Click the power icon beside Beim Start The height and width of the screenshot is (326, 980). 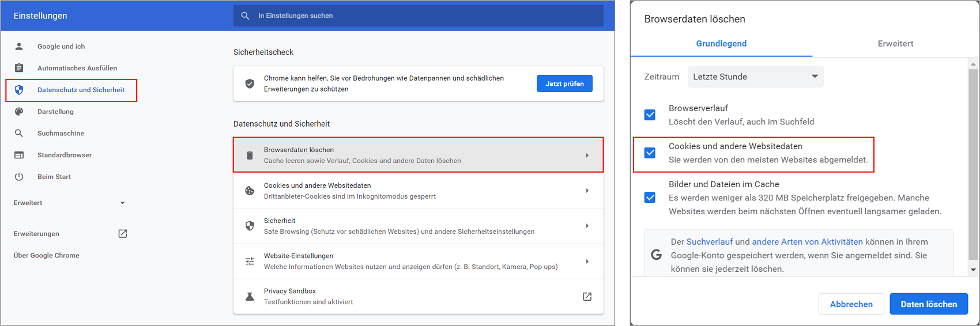coord(19,177)
